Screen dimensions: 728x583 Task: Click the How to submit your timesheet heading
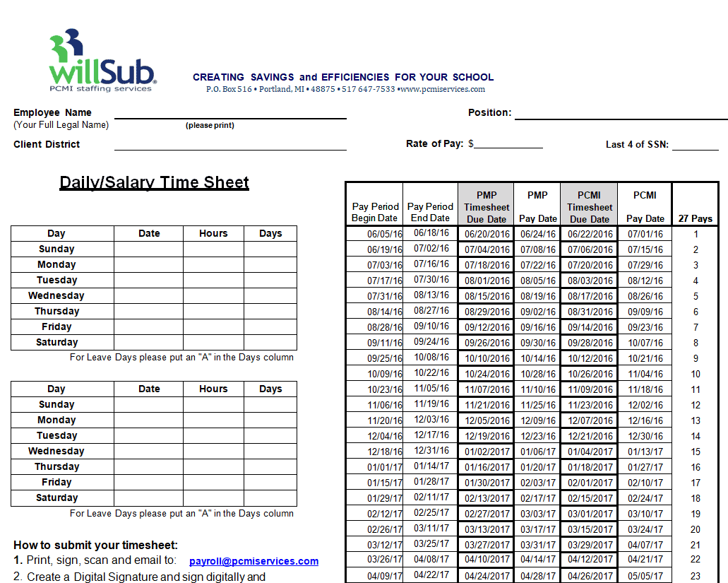[95, 546]
